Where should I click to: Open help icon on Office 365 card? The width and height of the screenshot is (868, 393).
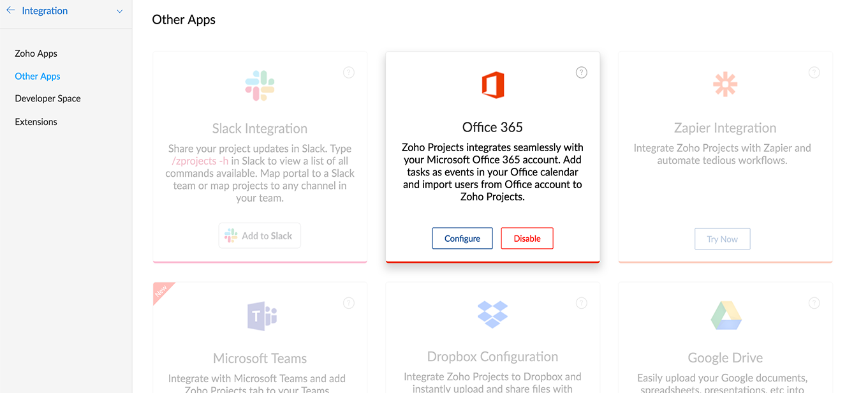(x=581, y=73)
